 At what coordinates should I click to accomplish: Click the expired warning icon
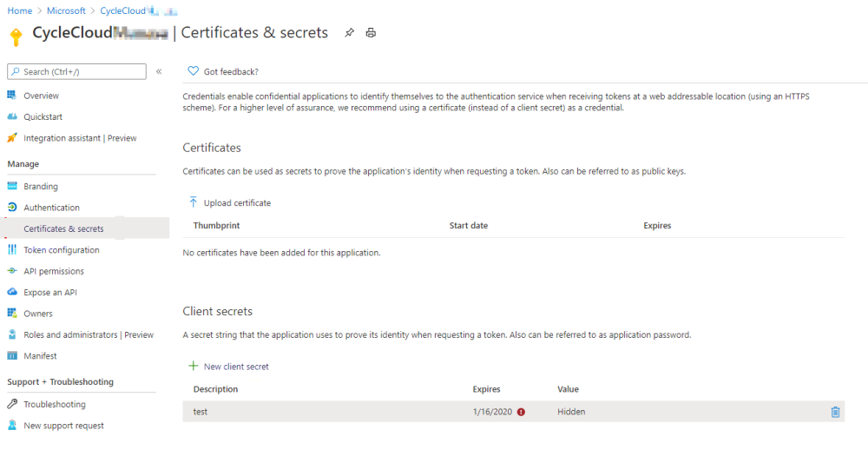[521, 412]
